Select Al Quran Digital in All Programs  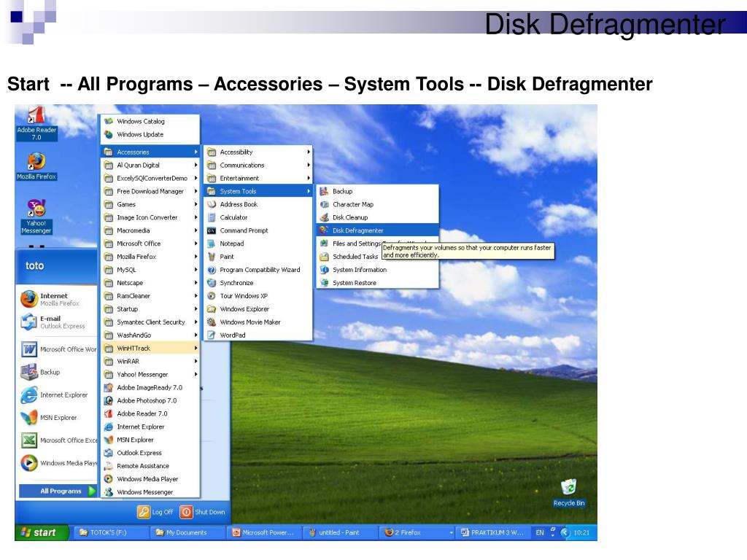pyautogui.click(x=150, y=166)
